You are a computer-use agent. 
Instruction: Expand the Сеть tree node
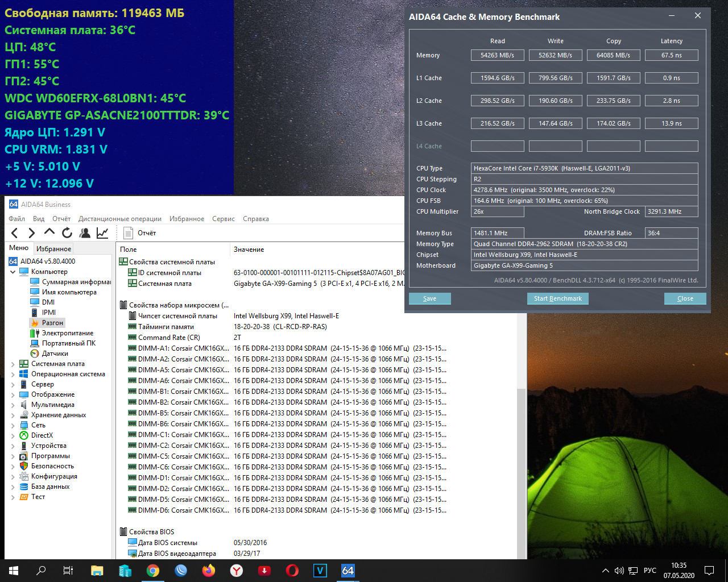tap(13, 425)
